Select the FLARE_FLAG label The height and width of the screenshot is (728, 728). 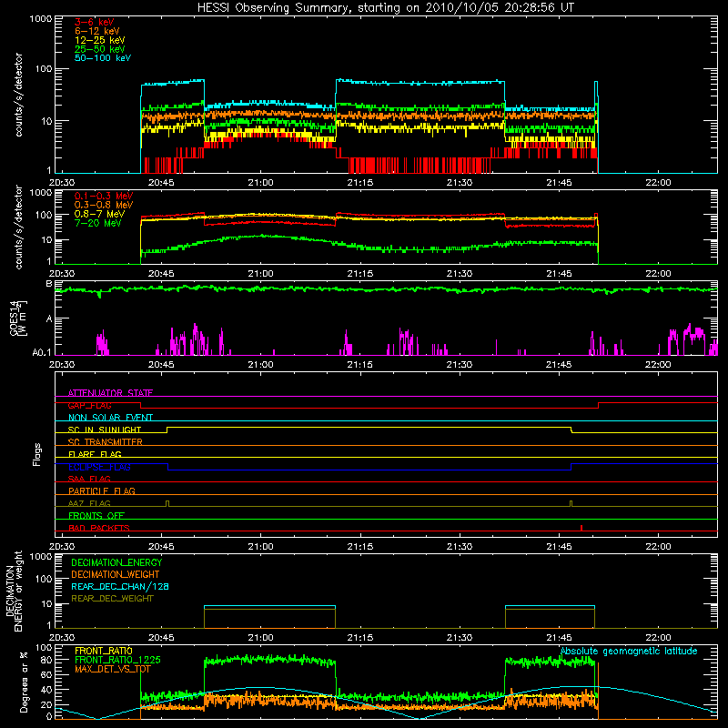(x=95, y=454)
